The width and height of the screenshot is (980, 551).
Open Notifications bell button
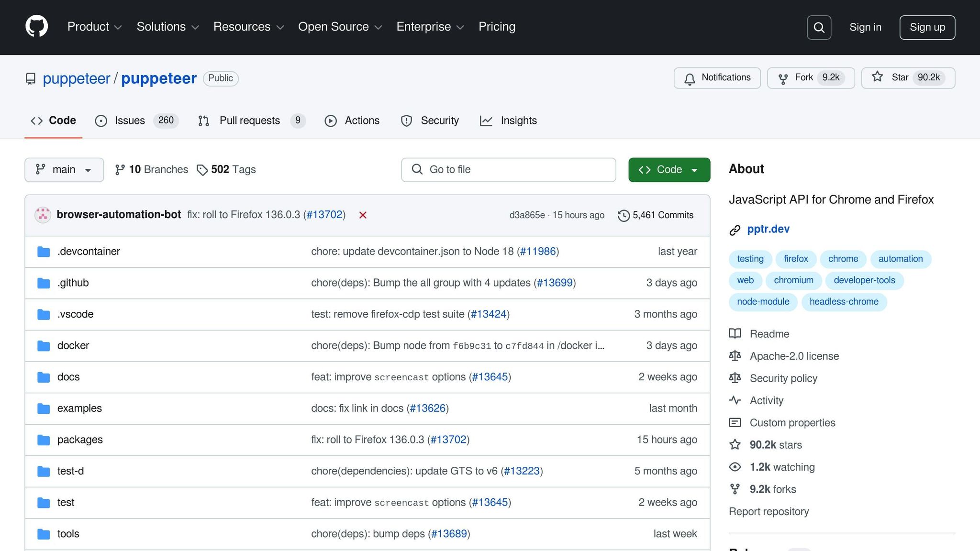coord(717,78)
